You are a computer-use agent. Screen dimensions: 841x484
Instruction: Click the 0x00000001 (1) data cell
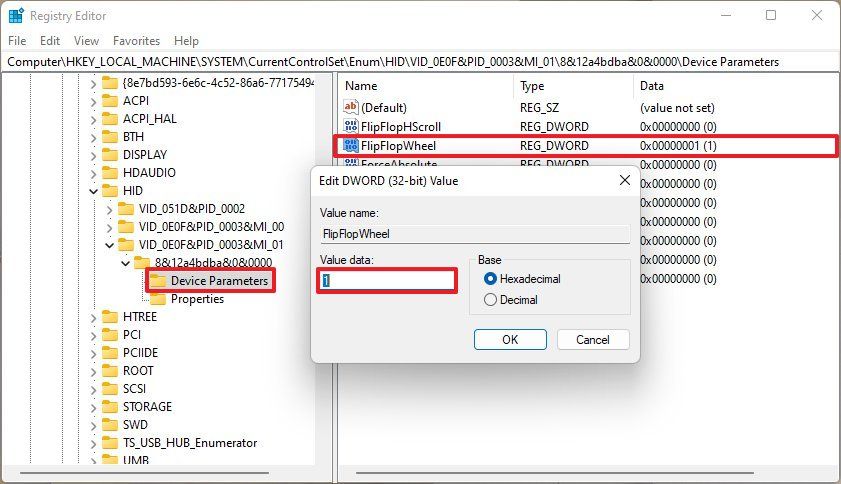[678, 146]
